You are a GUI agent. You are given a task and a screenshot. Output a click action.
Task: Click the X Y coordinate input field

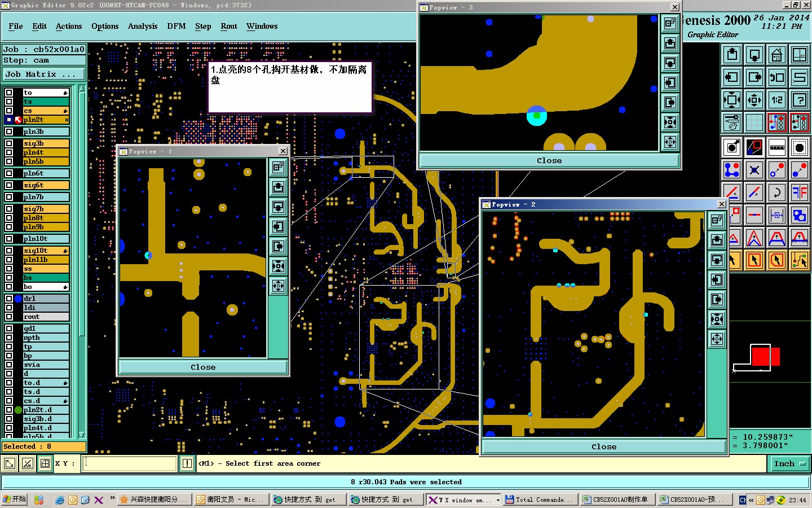pyautogui.click(x=130, y=463)
